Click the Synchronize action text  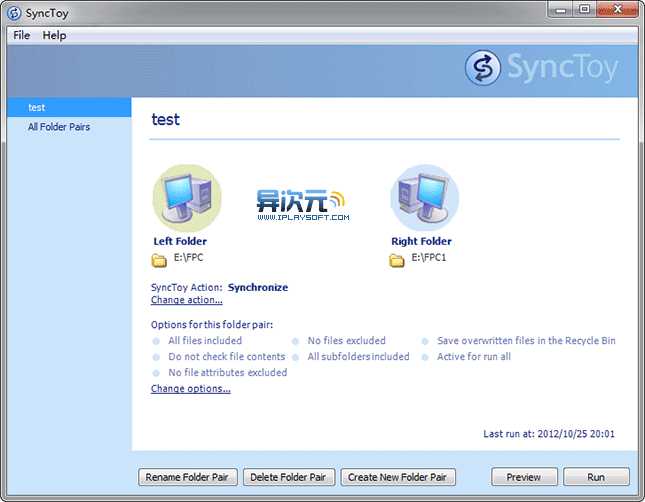pos(258,287)
